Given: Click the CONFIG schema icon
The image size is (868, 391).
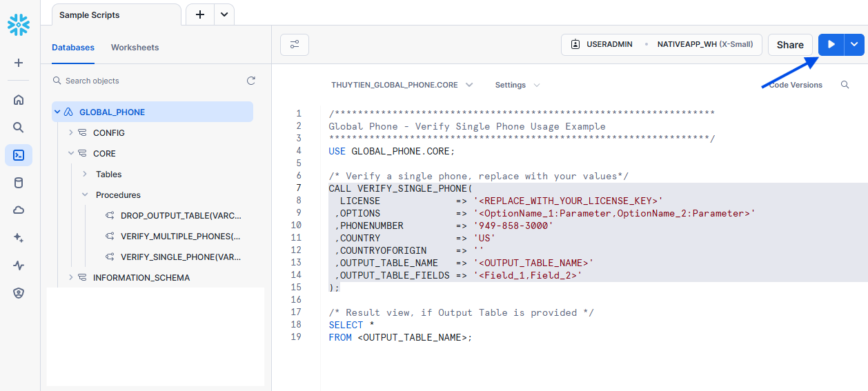Looking at the screenshot, I should (81, 133).
